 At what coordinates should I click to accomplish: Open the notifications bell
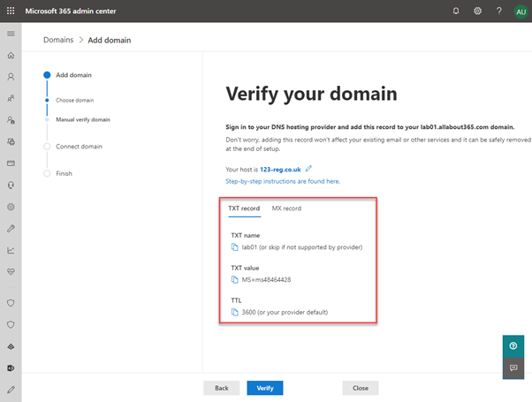point(456,11)
